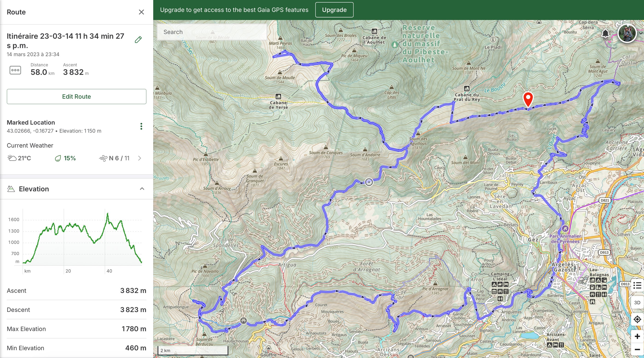
Task: Click the red marked location pin
Action: tap(528, 99)
